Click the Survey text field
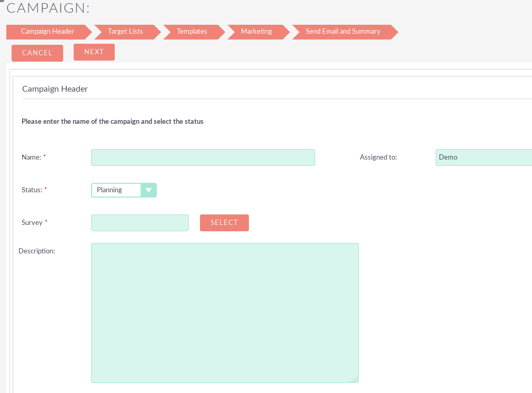Image resolution: width=532 pixels, height=393 pixels. click(140, 223)
